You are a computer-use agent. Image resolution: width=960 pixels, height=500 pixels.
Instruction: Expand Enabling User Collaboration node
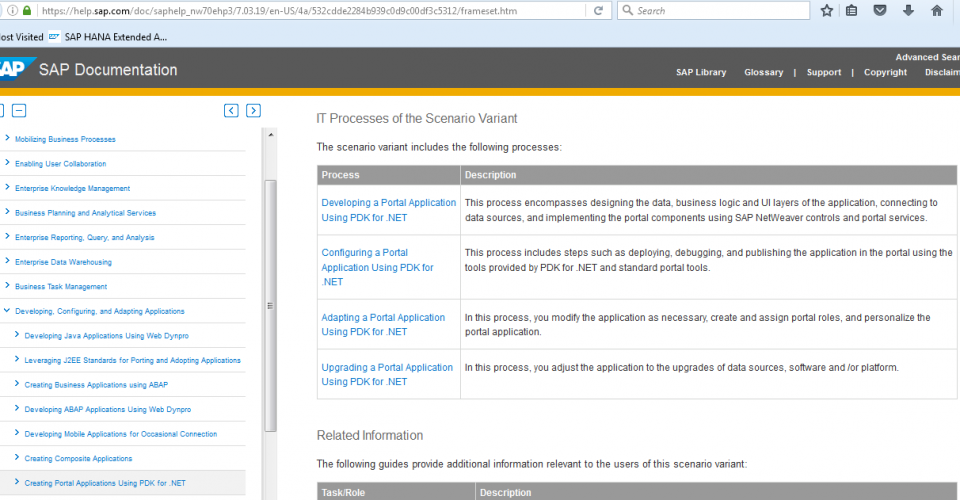[7, 163]
